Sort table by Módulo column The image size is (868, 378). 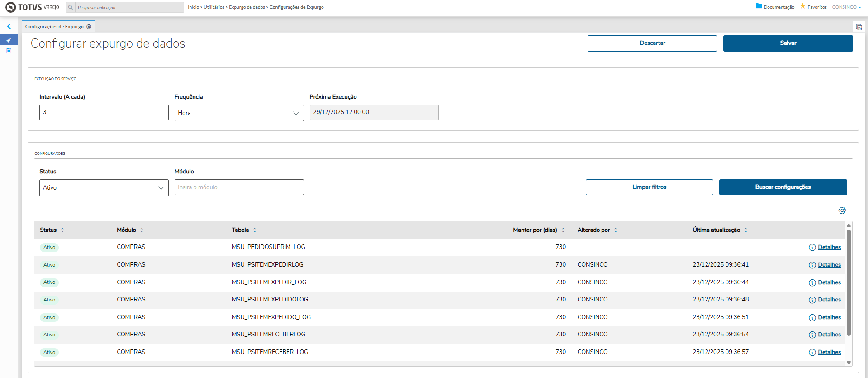[142, 230]
